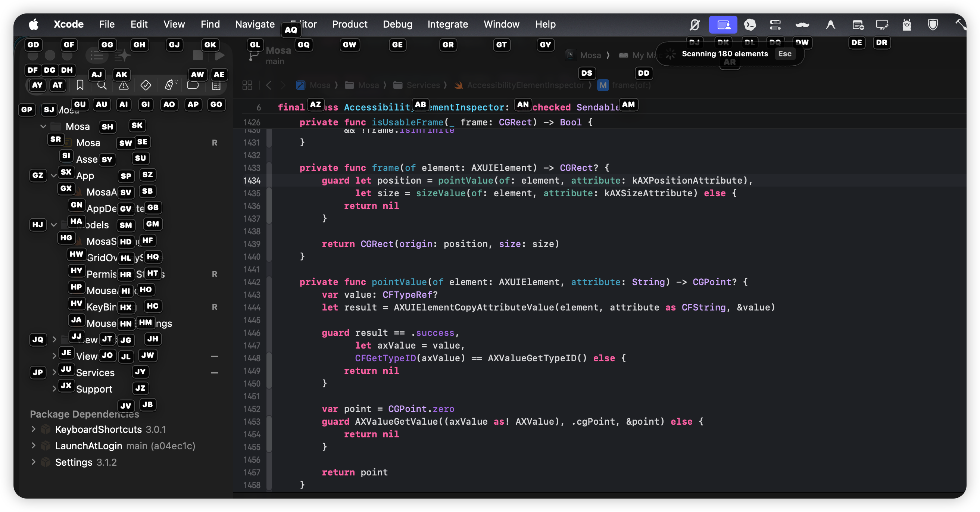Open the Debug navigator spray-can icon
Image resolution: width=980 pixels, height=512 pixels.
coord(171,85)
